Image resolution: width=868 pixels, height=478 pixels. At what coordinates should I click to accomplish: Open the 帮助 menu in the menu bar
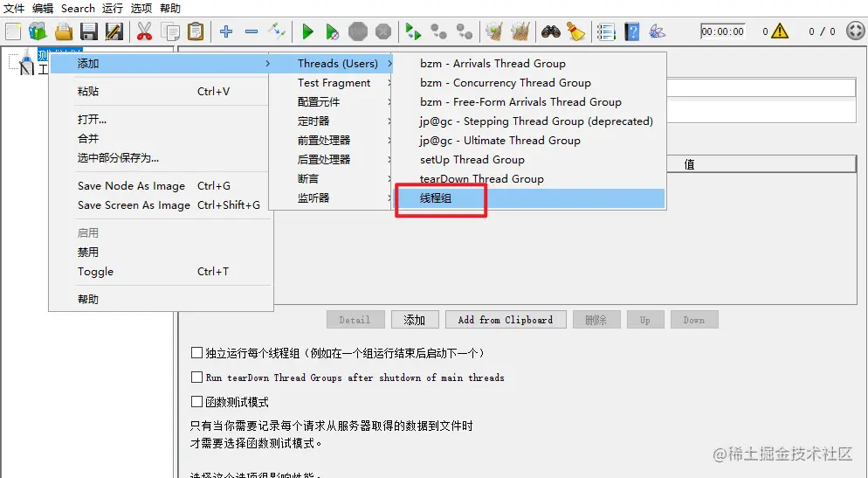click(x=170, y=9)
